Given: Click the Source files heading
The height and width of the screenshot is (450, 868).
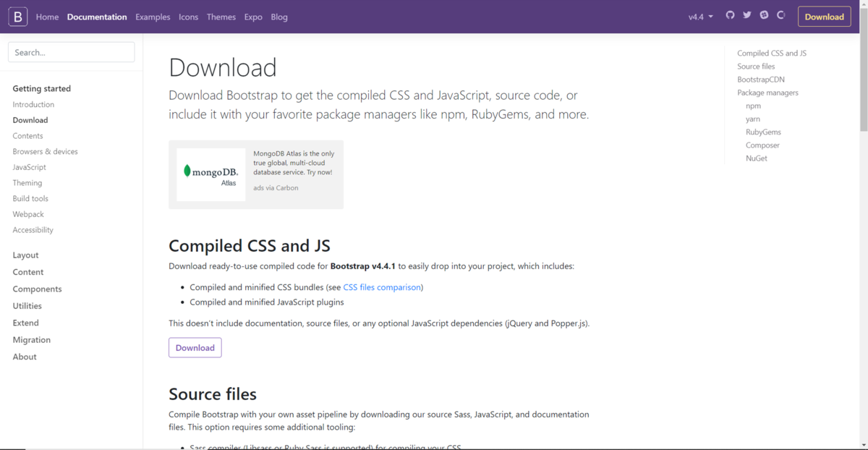Looking at the screenshot, I should click(213, 394).
